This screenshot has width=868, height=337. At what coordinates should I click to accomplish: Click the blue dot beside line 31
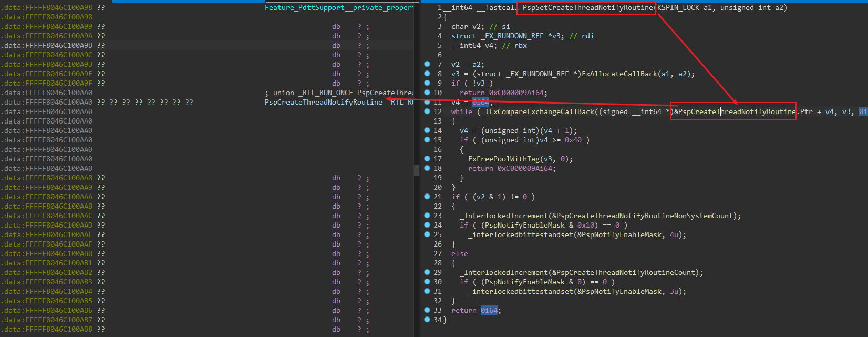[x=427, y=291]
